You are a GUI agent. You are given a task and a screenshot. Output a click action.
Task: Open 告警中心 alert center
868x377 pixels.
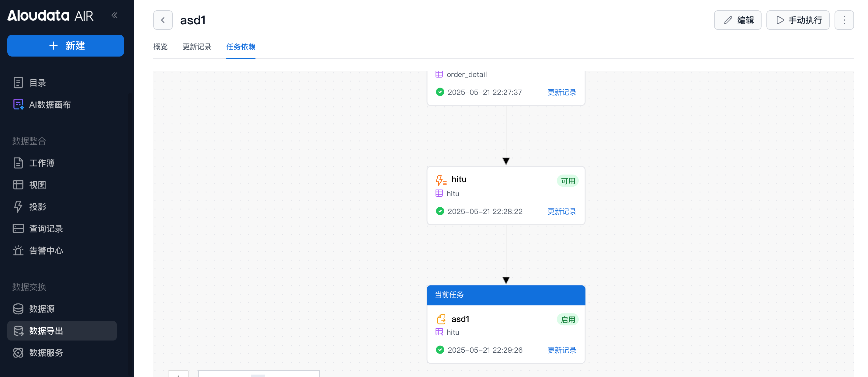click(x=46, y=251)
